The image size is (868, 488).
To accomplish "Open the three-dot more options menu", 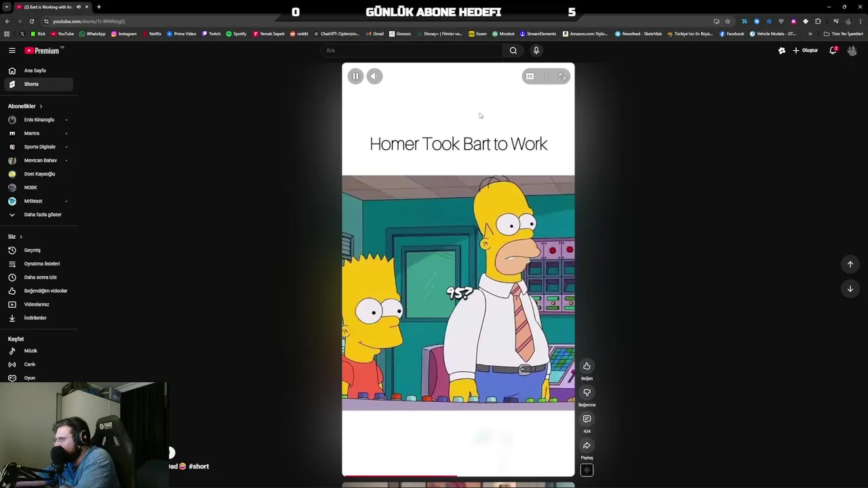I will 546,77.
